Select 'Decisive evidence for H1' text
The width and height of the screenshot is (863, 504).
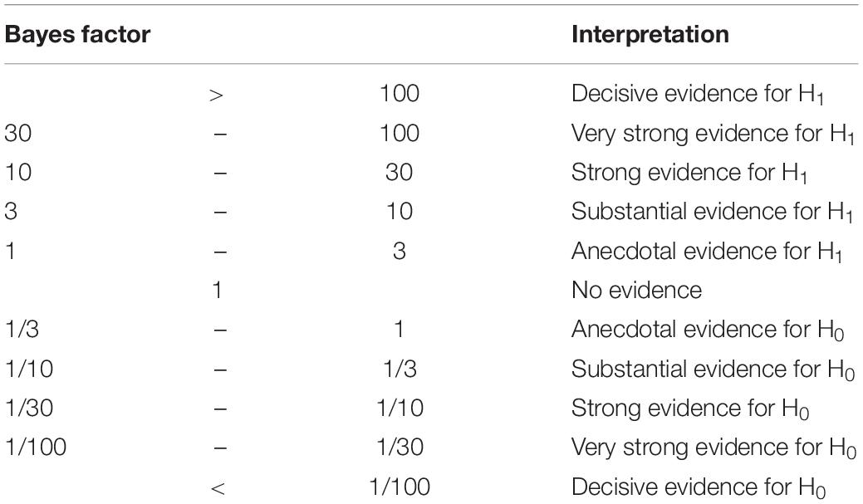pos(698,94)
